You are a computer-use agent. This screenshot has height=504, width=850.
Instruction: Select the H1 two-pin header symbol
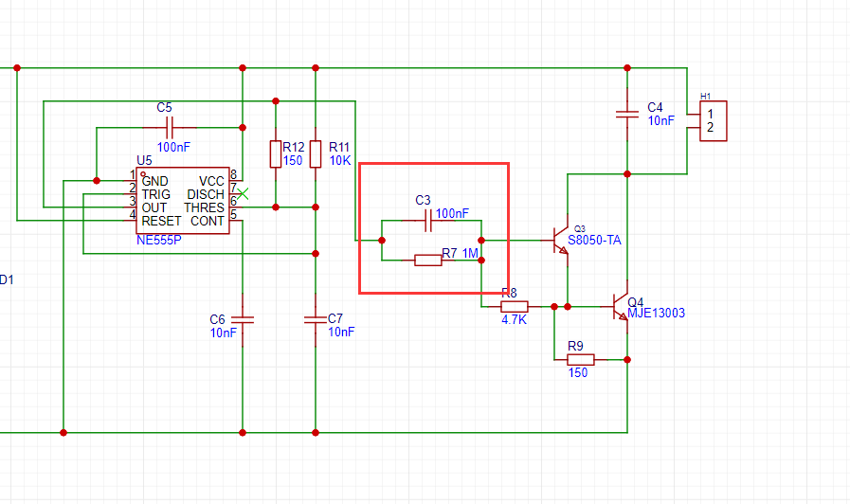[x=707, y=121]
